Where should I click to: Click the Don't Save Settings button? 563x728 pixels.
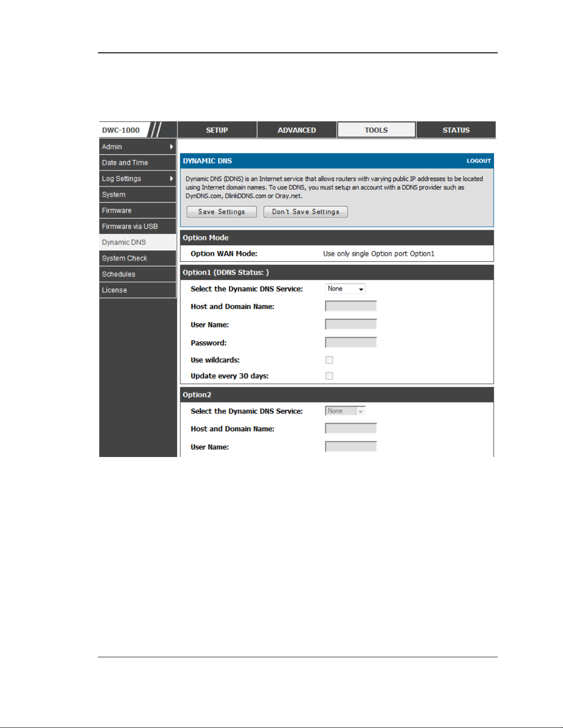pos(306,212)
